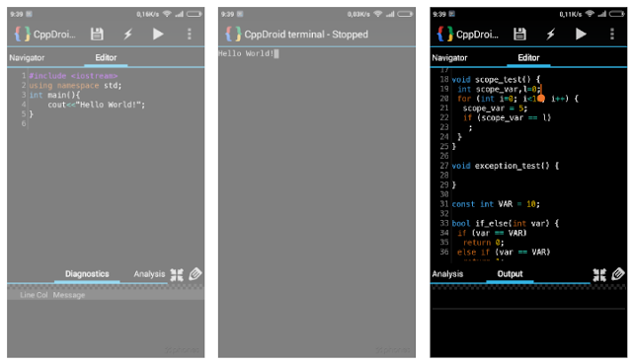Screen dimensions: 632x364
Task: Open Analysis tab in left screen
Action: pos(149,274)
